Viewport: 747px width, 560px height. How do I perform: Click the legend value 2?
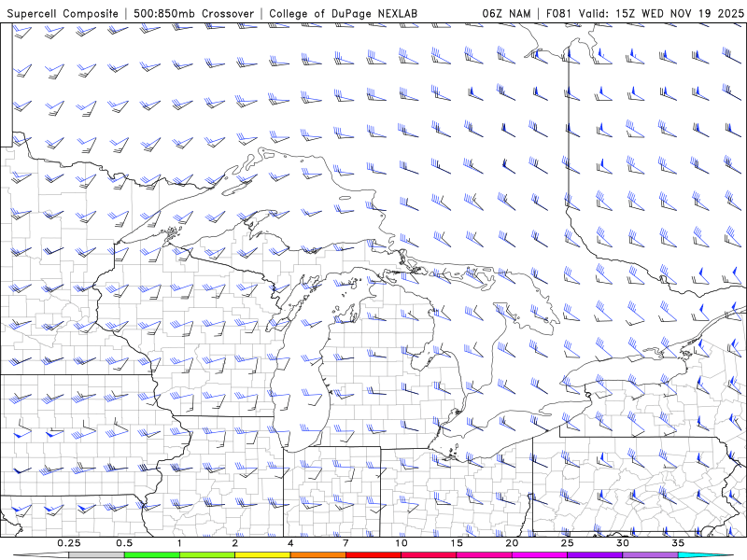[x=235, y=543]
